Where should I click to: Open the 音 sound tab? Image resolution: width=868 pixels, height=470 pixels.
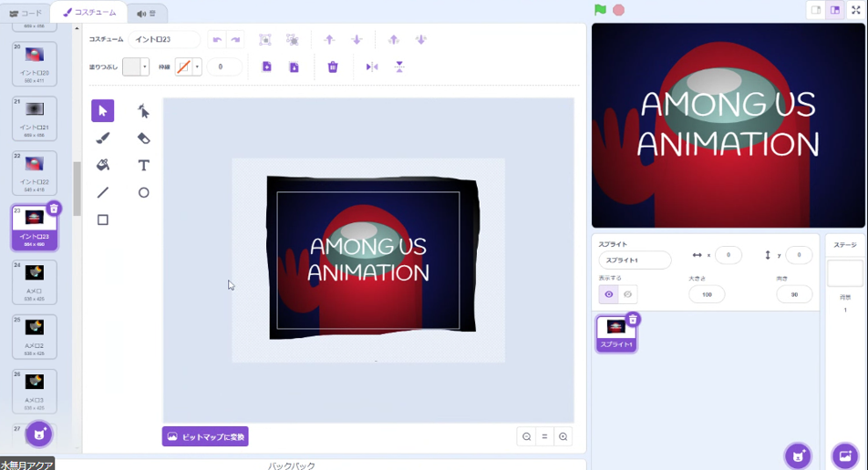[x=145, y=13]
